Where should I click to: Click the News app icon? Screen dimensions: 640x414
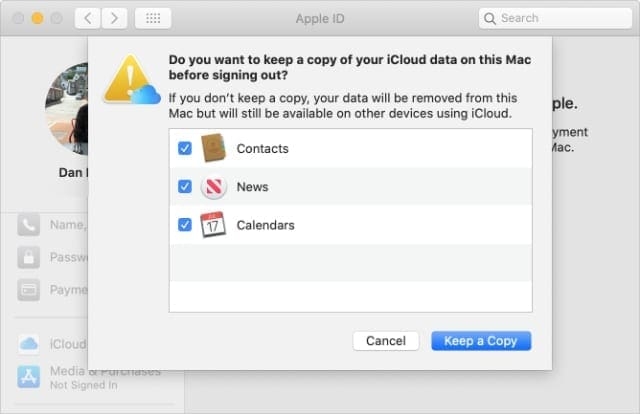point(214,187)
